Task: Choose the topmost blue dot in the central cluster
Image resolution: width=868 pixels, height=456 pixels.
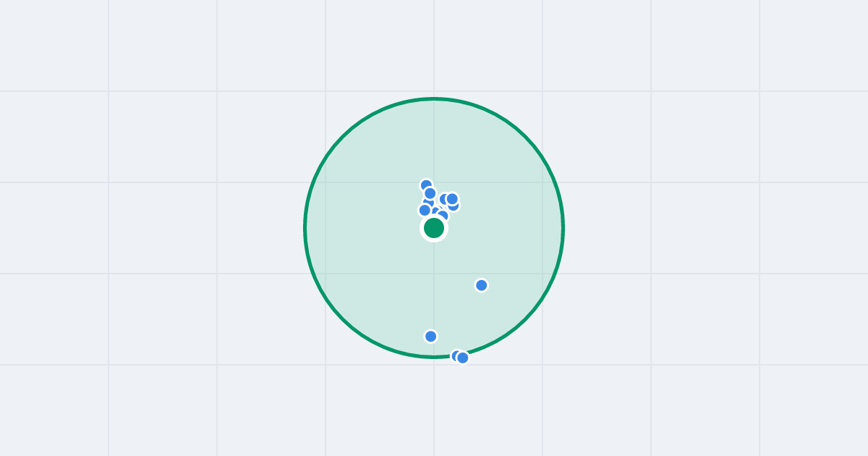Action: 427,186
